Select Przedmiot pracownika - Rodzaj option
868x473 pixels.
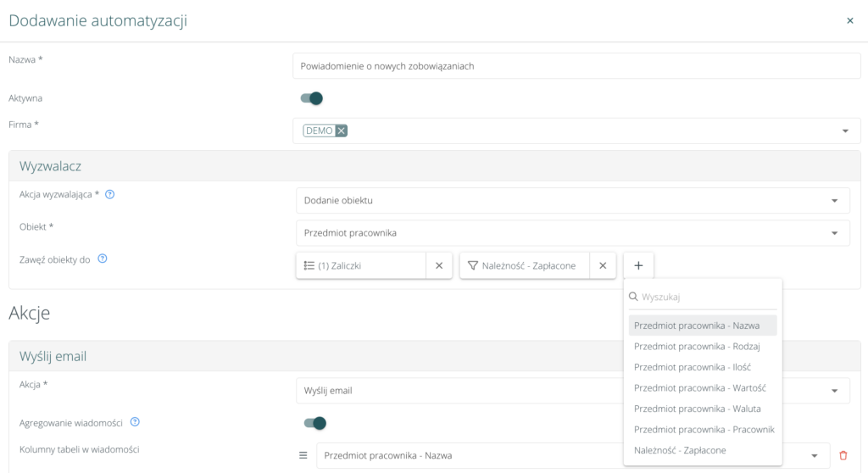(x=697, y=346)
